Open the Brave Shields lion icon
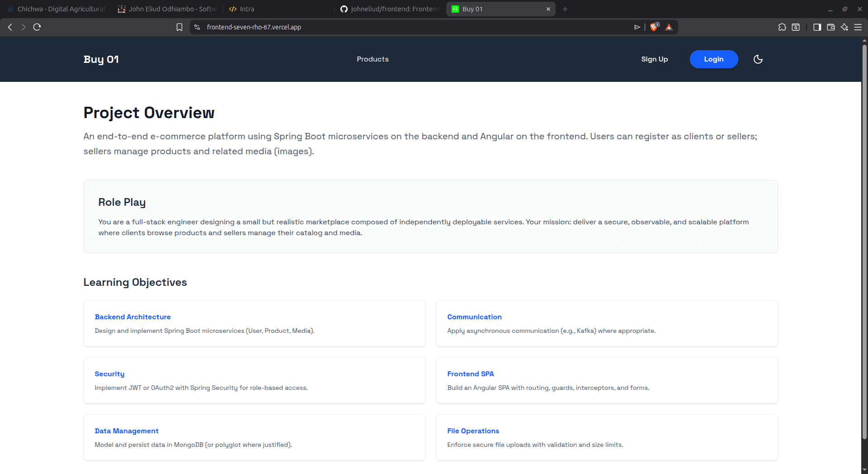The height and width of the screenshot is (474, 868). [654, 27]
